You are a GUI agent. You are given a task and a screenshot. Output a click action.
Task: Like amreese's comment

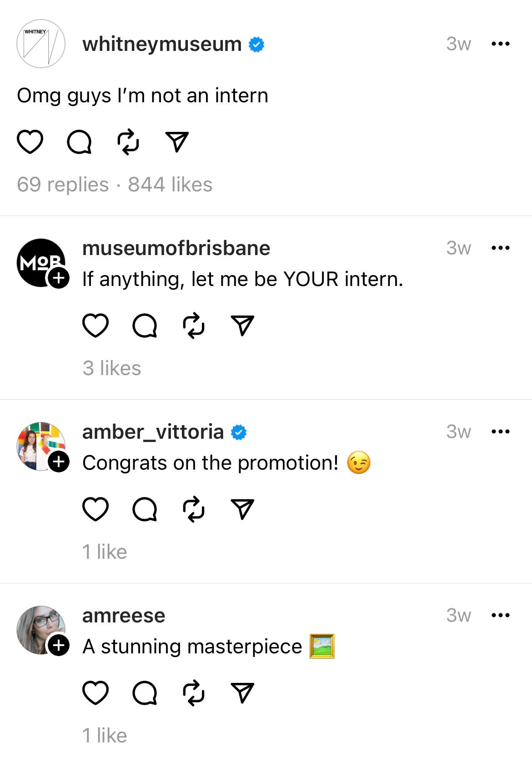click(95, 692)
